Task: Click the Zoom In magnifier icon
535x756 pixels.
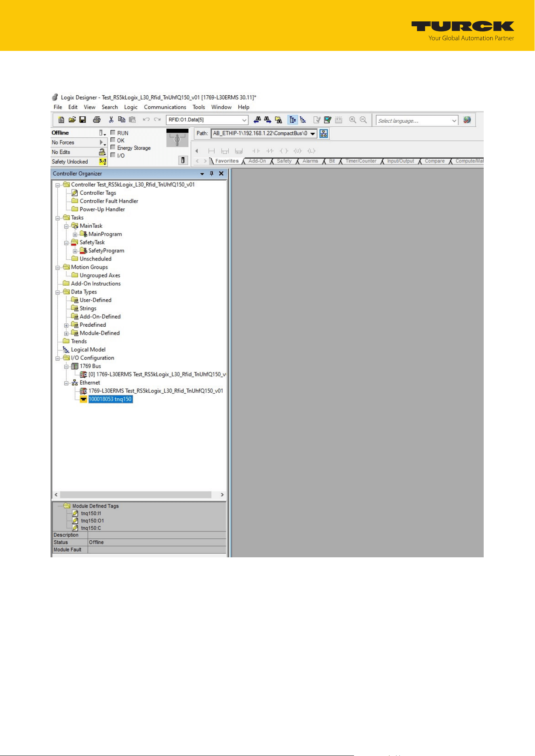Action: pyautogui.click(x=353, y=120)
